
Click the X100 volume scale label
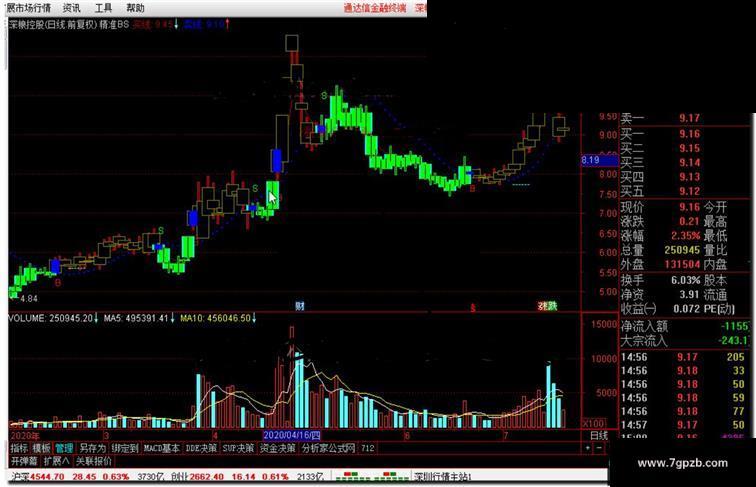[594, 423]
